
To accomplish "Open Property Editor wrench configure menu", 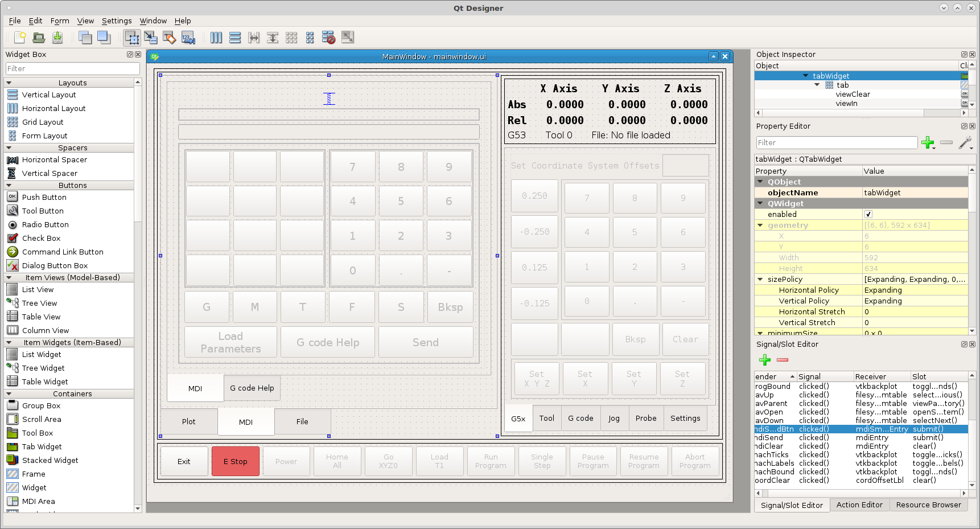I will click(x=965, y=142).
